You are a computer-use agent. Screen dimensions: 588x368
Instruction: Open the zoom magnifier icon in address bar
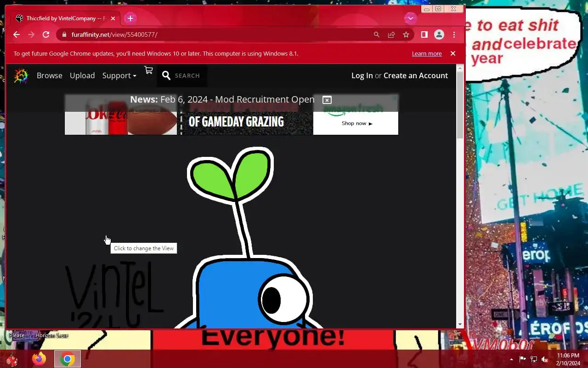coord(377,34)
